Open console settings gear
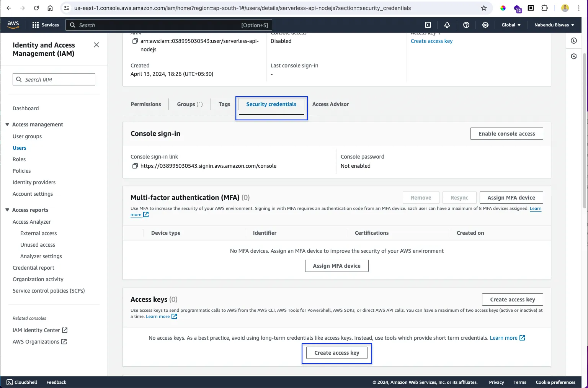The height and width of the screenshot is (388, 588). 485,25
